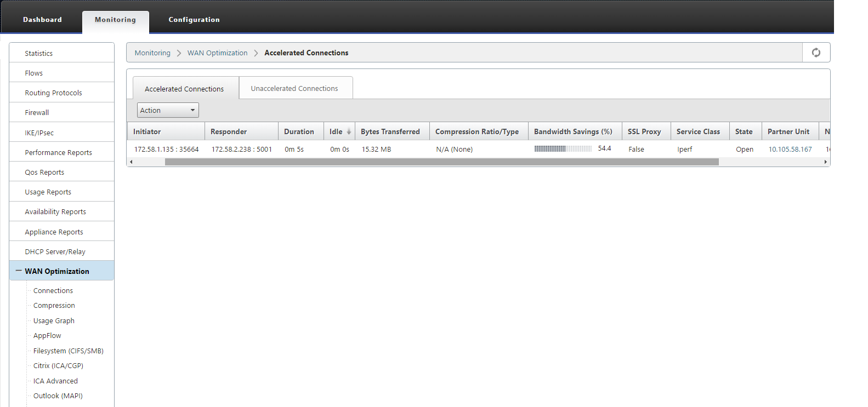The width and height of the screenshot is (868, 407).
Task: Sort by Bandwidth Savings (%) column
Action: [575, 131]
